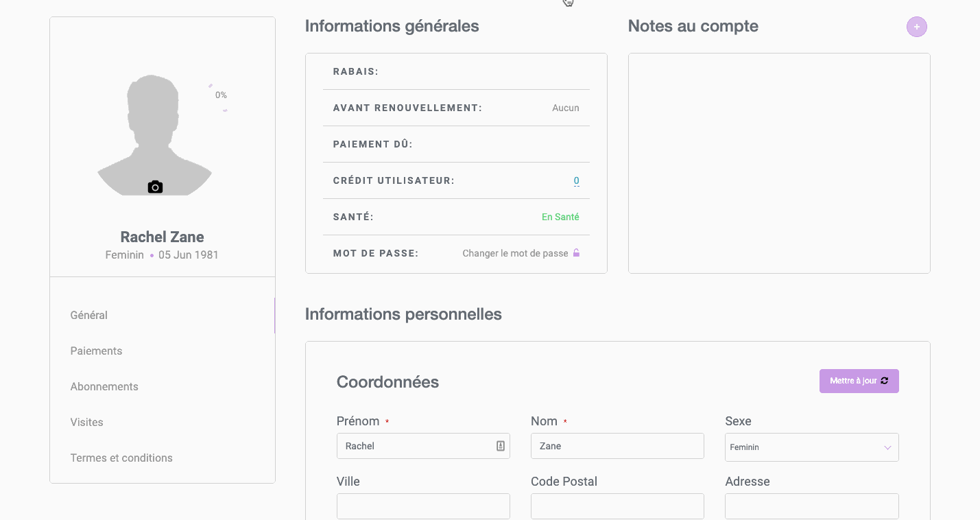Click the lock icon beside password change
980x520 pixels.
[576, 253]
